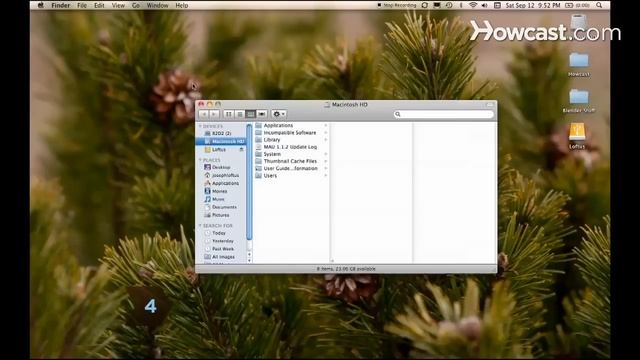This screenshot has width=640, height=360.
Task: Open the battery status menu
Action: (x=577, y=5)
